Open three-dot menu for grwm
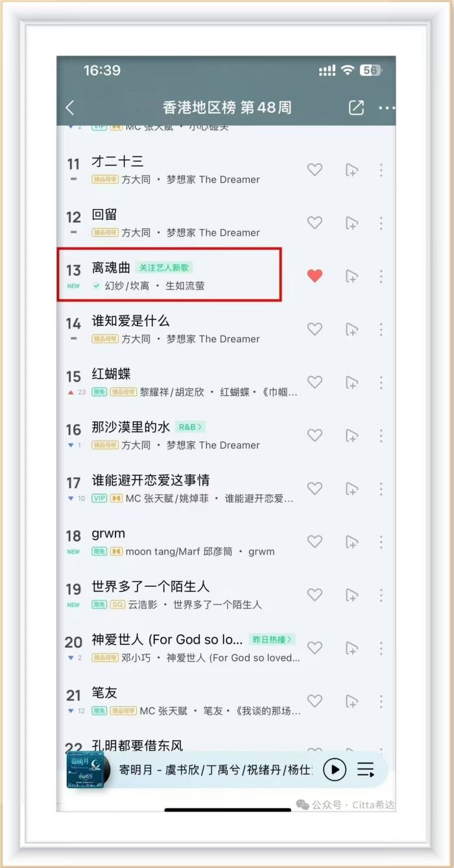This screenshot has width=454, height=868. click(x=381, y=541)
